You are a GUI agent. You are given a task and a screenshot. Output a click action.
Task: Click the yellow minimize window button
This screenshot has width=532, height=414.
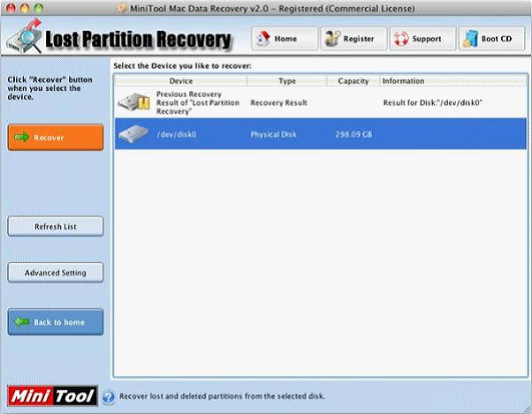(x=25, y=8)
